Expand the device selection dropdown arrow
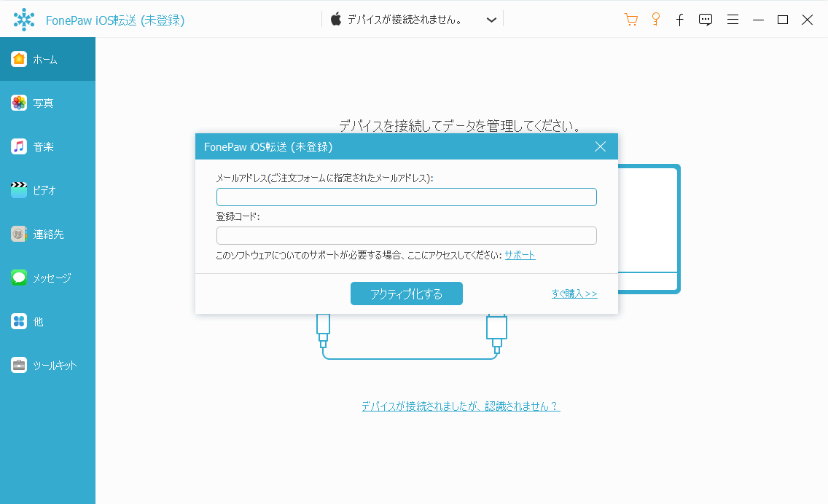Viewport: 828px width, 504px height. click(491, 20)
